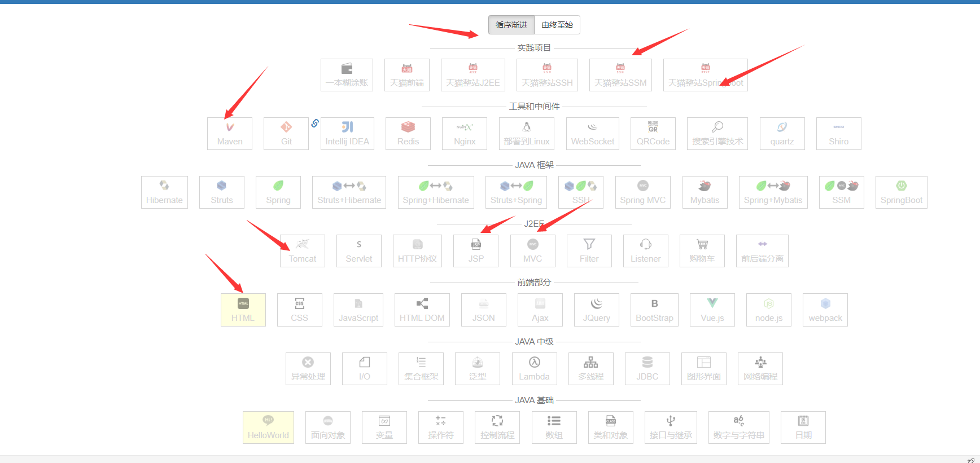This screenshot has width=980, height=463.
Task: Select the 循序渐进 toggle button
Action: point(511,25)
